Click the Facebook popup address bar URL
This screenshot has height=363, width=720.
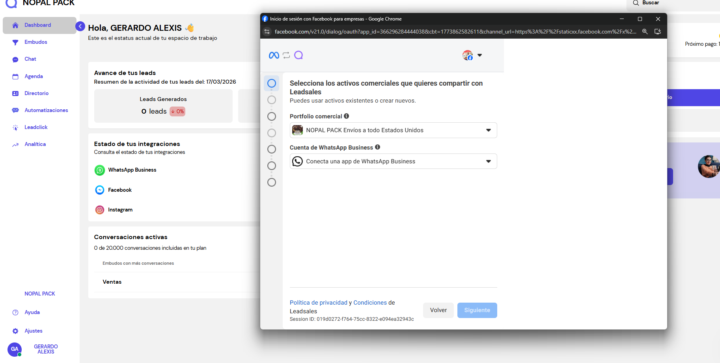pyautogui.click(x=455, y=32)
